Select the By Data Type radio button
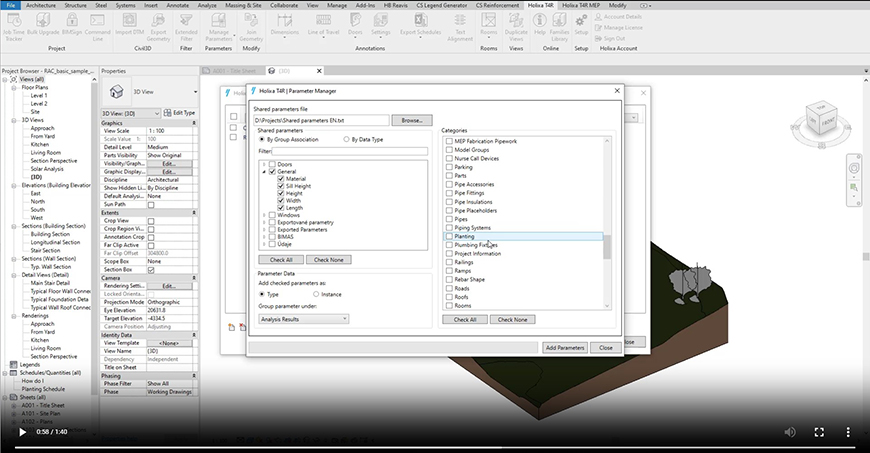This screenshot has height=453, width=870. (x=346, y=139)
